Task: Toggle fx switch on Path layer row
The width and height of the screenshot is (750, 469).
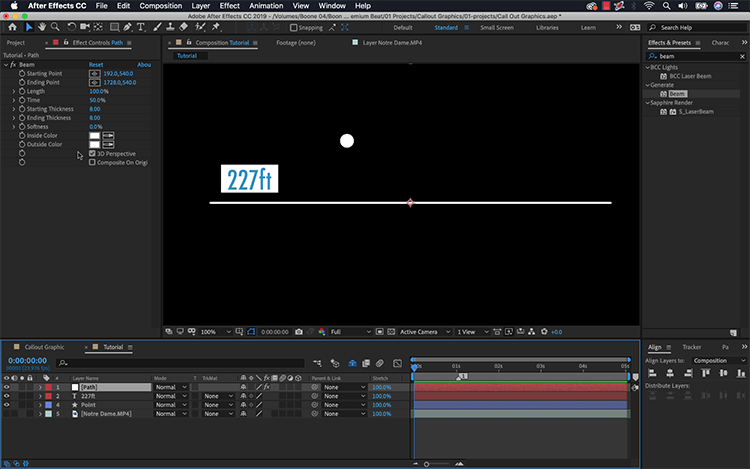Action: click(x=267, y=387)
